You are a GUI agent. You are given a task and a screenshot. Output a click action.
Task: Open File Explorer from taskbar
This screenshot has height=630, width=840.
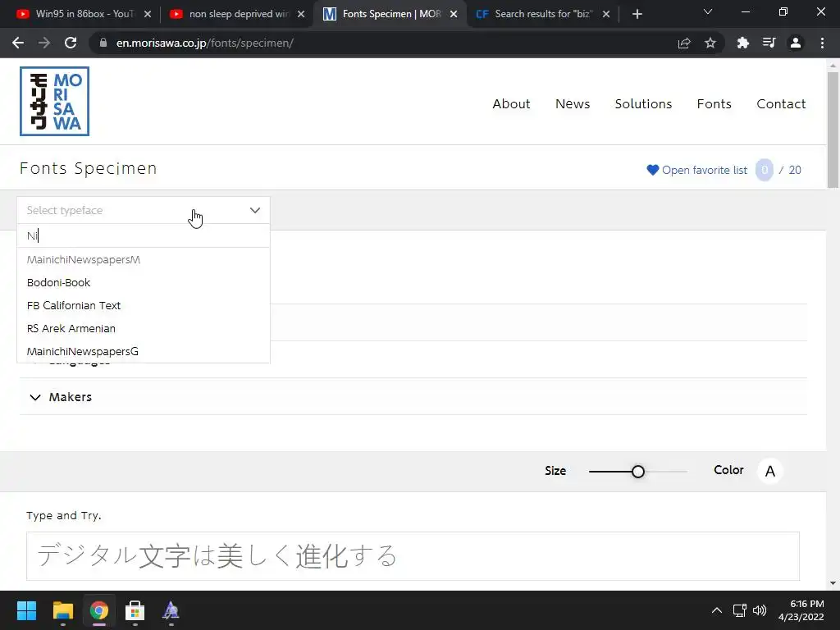tap(62, 610)
